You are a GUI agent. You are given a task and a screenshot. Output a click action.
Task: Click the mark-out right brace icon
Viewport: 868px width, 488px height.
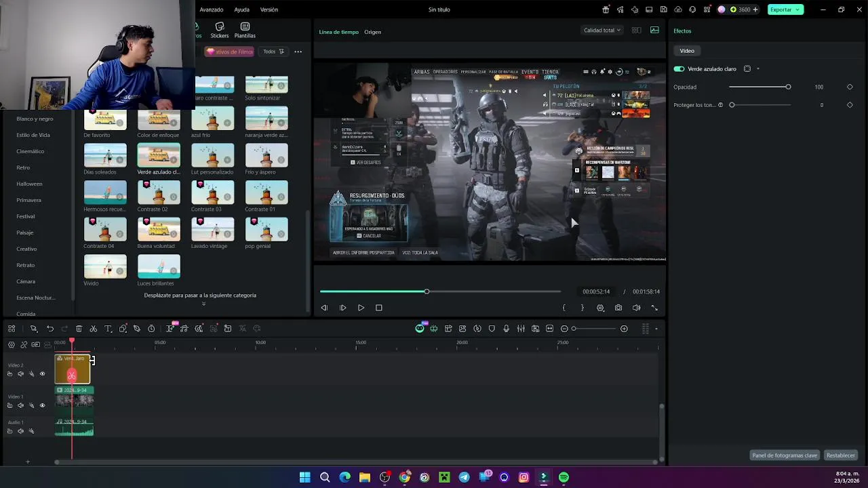[x=582, y=308]
